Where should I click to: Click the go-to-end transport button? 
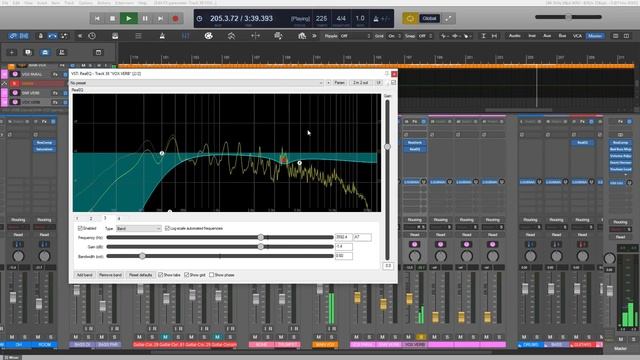coord(160,18)
